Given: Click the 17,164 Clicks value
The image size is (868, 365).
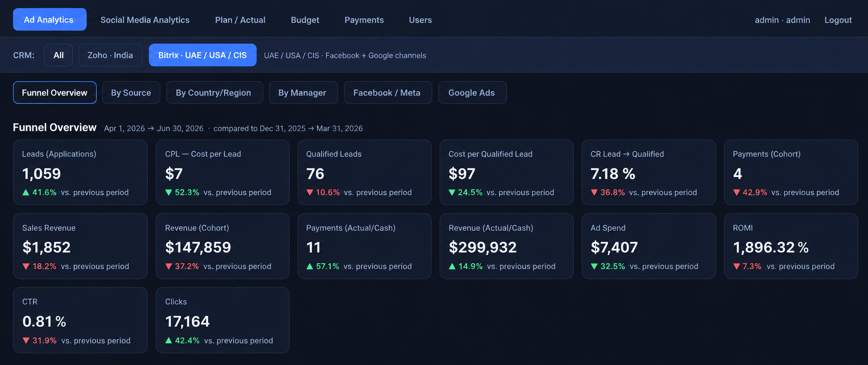Looking at the screenshot, I should (x=187, y=321).
